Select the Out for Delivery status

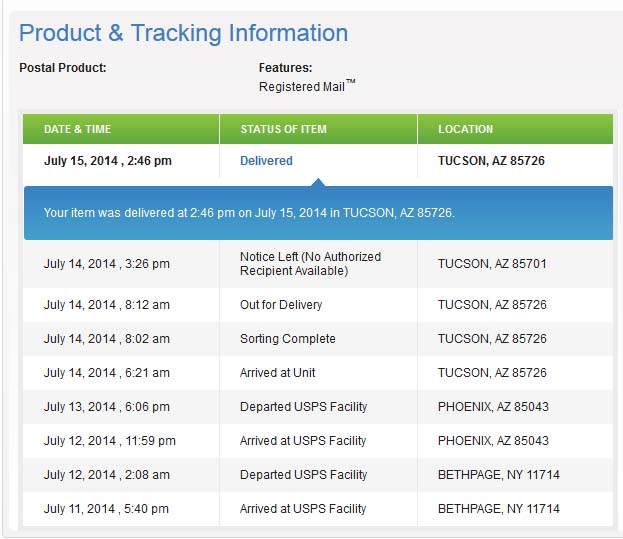point(281,305)
